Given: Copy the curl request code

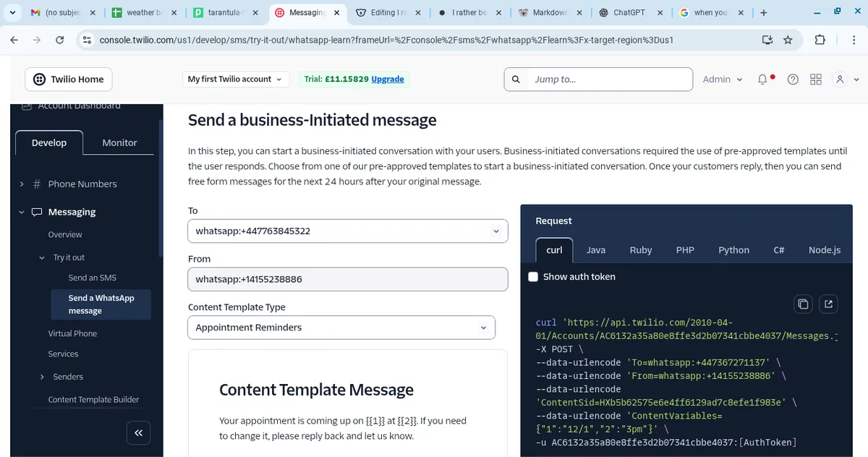Looking at the screenshot, I should click(803, 304).
